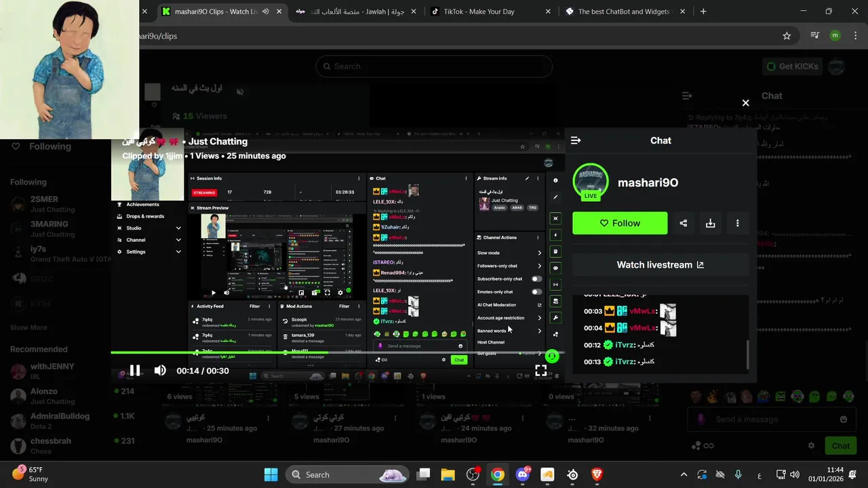Show hidden system tray icons

(x=684, y=474)
